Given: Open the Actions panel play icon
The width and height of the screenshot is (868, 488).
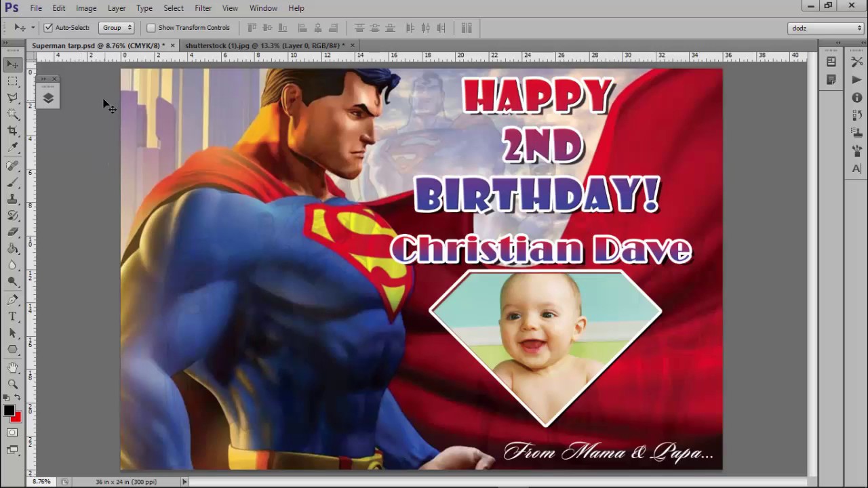Looking at the screenshot, I should coord(856,79).
